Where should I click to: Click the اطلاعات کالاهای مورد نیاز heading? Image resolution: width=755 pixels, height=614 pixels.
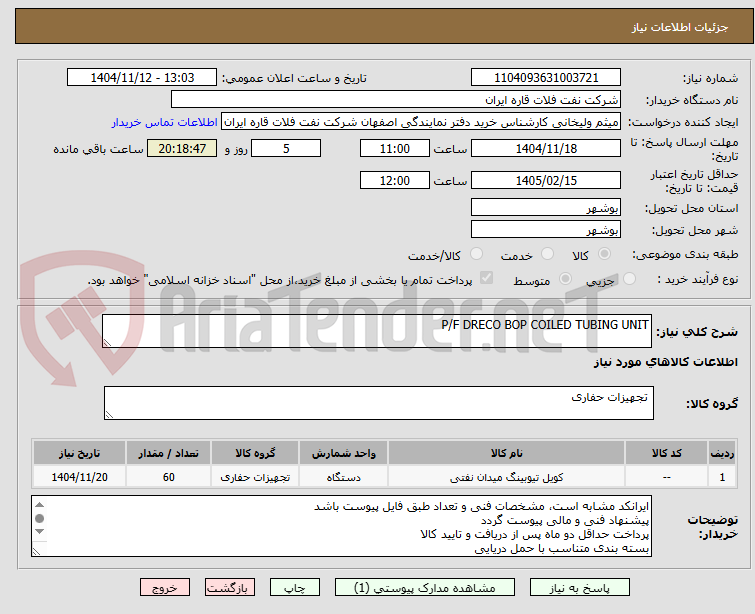665,362
